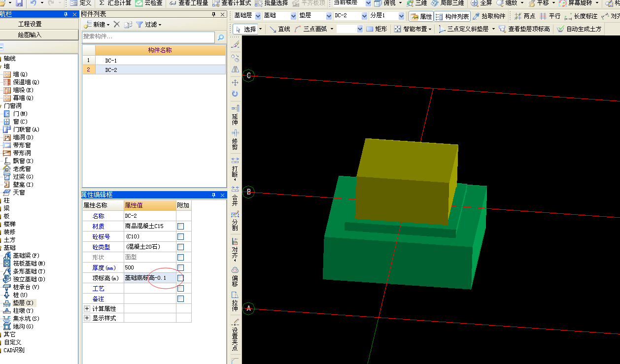Run 云检查 cloud check

tap(149, 3)
